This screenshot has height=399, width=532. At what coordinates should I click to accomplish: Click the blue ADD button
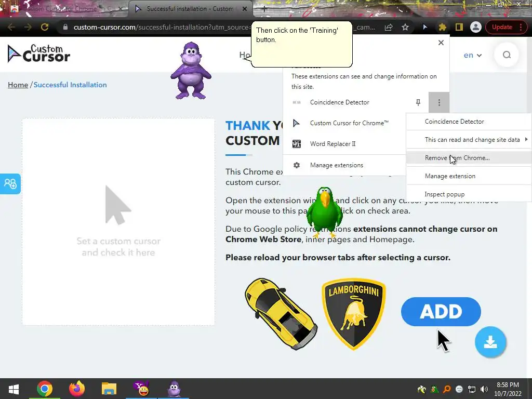pyautogui.click(x=441, y=312)
